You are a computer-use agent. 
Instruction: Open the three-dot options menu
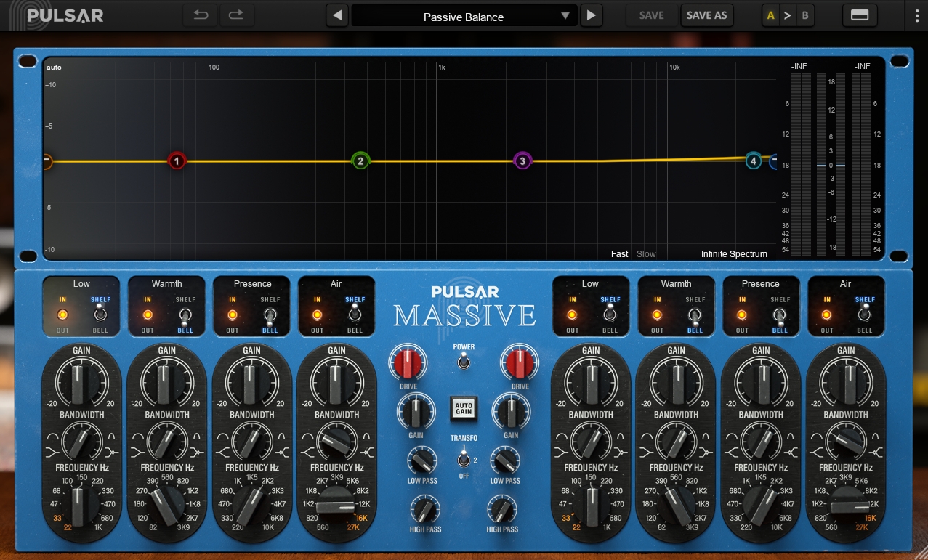[917, 16]
